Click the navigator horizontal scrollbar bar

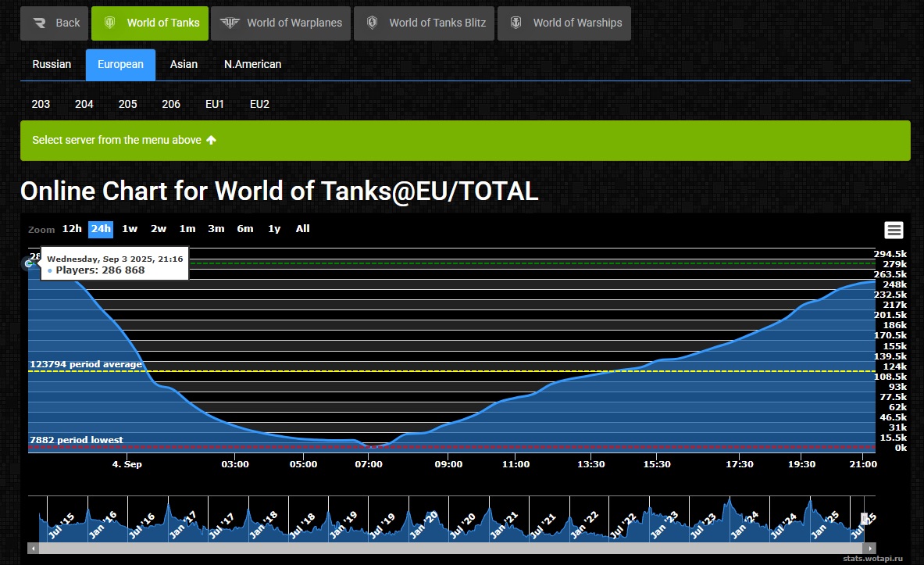(452, 549)
